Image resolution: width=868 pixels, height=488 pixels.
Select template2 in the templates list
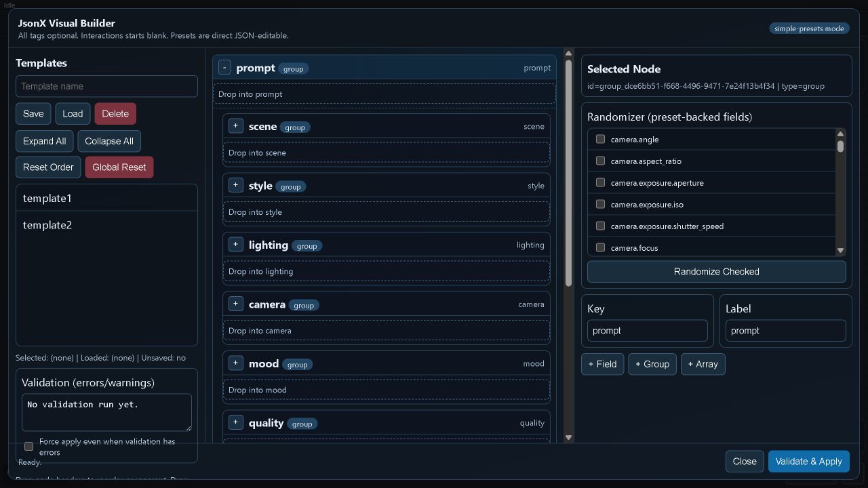point(106,224)
